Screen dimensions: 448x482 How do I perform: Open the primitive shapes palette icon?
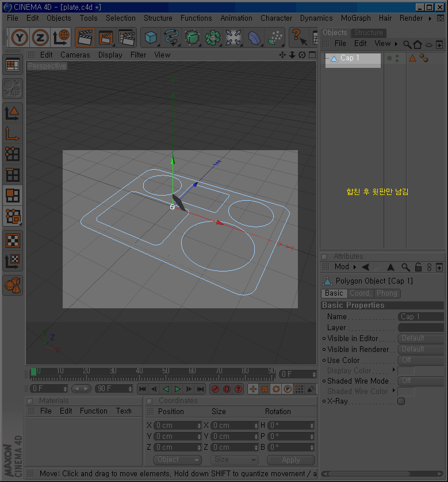point(13,285)
